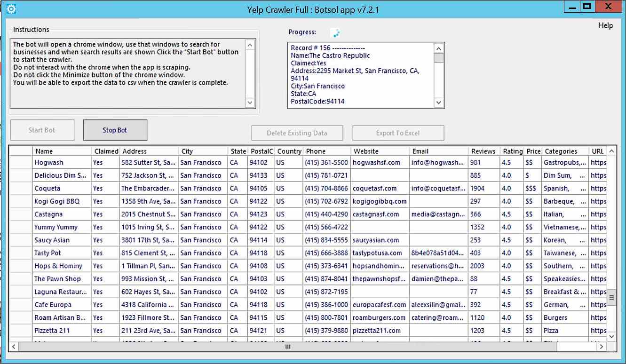Viewport: 626px width, 364px height.
Task: Select the Pizzetta 211 name cell
Action: [62, 331]
